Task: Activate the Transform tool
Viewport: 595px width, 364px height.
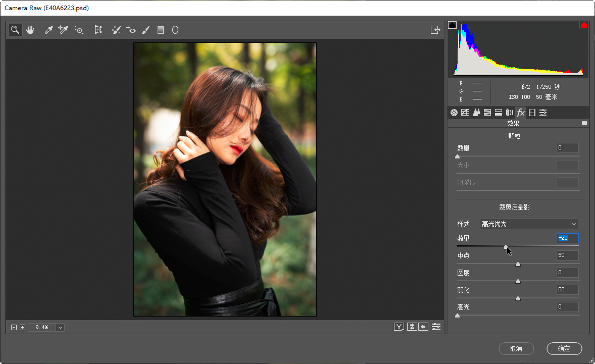Action: [98, 30]
